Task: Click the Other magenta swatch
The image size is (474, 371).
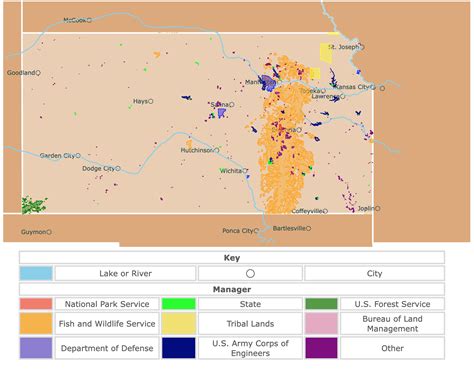Action: (321, 348)
